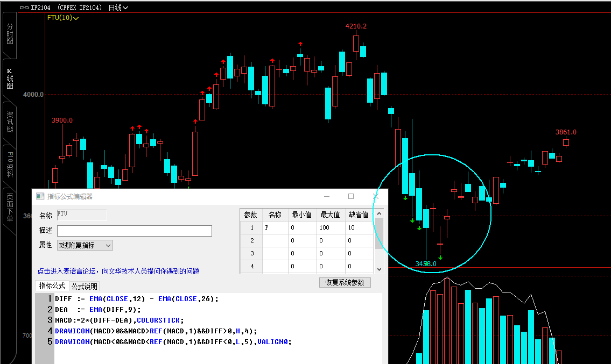Switch to the 分时图 side tab
Viewport: 611px width, 364px height.
10,34
